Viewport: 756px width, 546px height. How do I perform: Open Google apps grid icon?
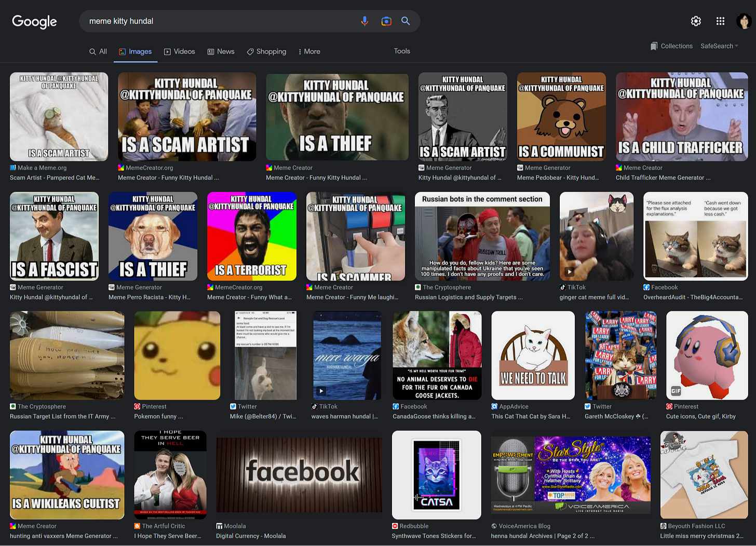click(720, 21)
